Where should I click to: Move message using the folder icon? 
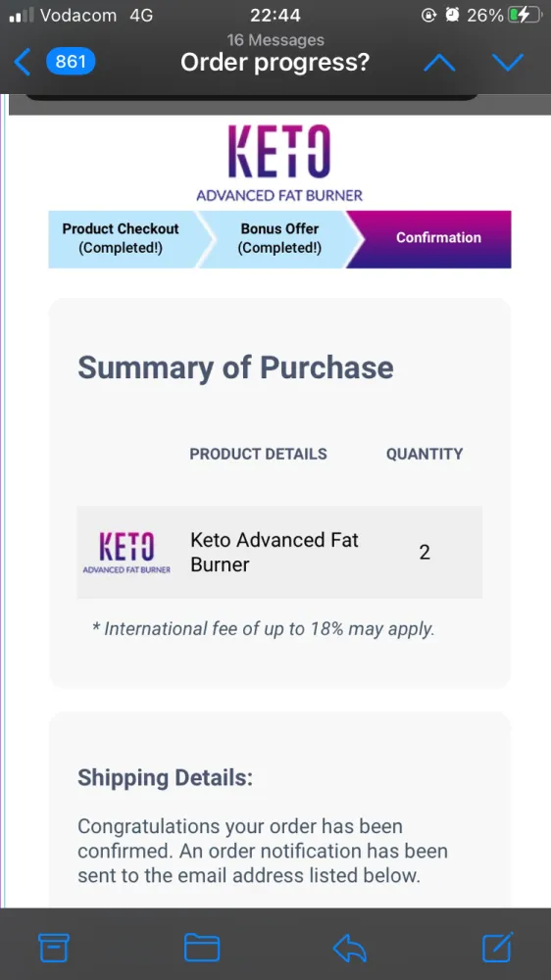click(x=202, y=948)
